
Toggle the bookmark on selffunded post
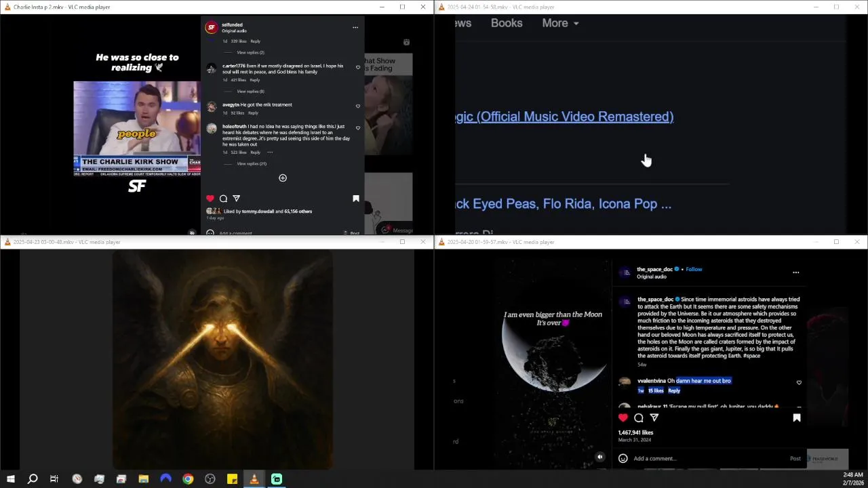click(356, 199)
